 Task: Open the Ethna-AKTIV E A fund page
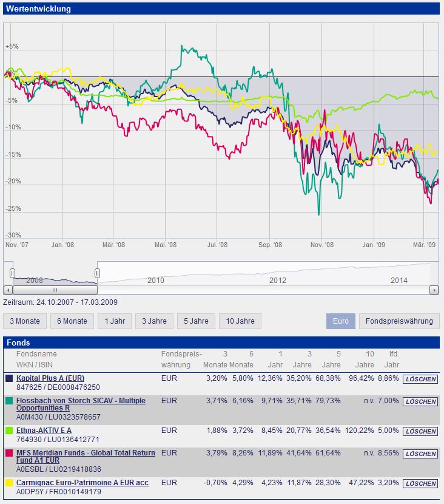(44, 431)
